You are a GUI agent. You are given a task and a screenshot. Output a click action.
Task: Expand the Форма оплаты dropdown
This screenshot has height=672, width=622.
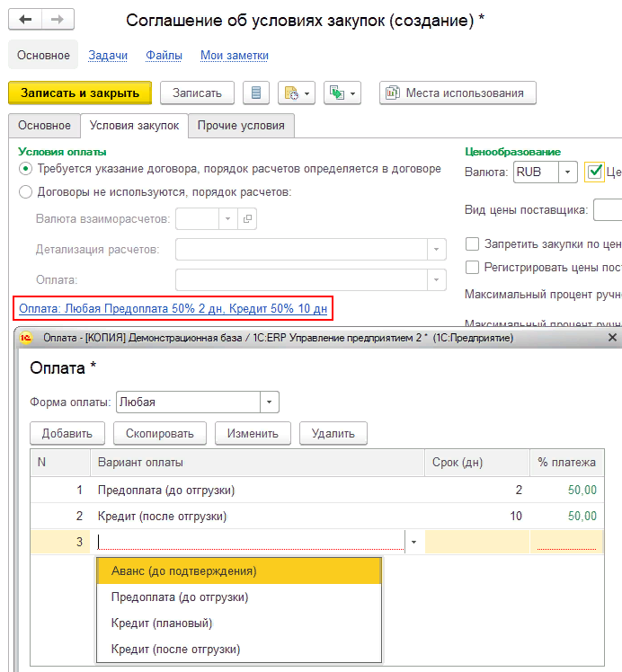tap(270, 402)
